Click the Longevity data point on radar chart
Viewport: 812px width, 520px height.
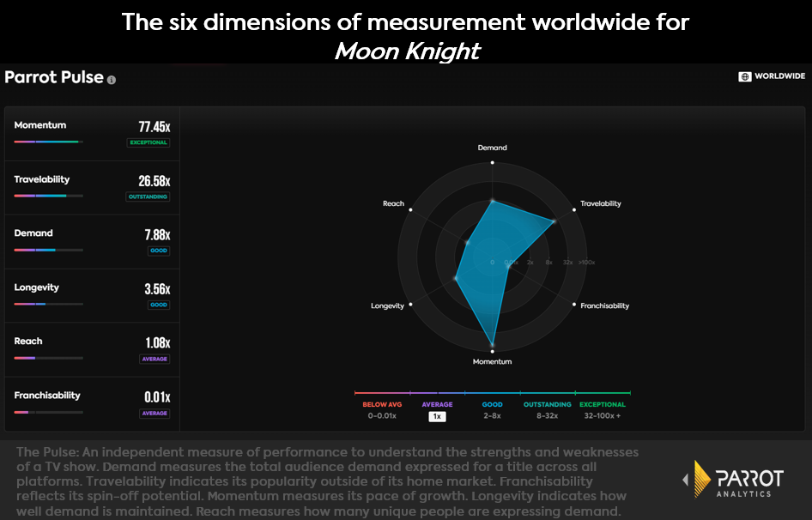457,278
